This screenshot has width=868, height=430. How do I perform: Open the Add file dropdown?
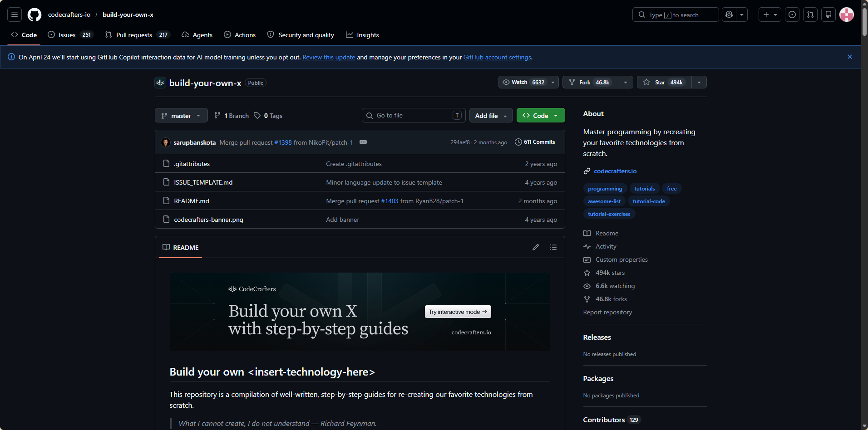(x=491, y=116)
